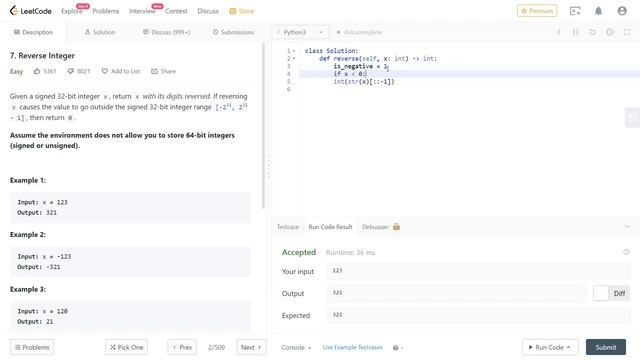Open the locked Debugger tab

click(x=381, y=227)
